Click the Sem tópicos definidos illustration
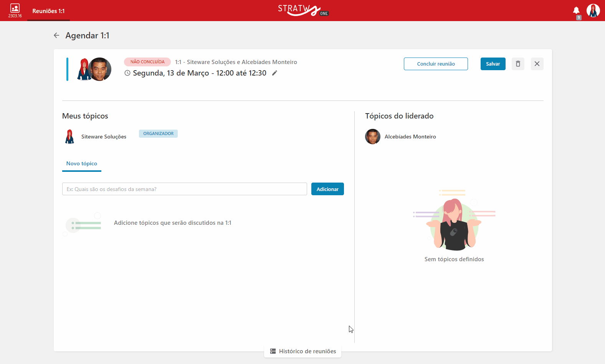Screen dimensions: 605x364 click(x=454, y=220)
